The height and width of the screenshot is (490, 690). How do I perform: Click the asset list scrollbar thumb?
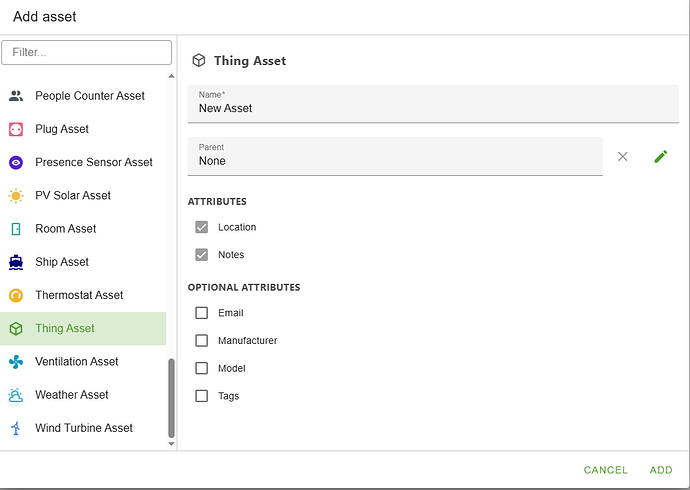click(171, 399)
